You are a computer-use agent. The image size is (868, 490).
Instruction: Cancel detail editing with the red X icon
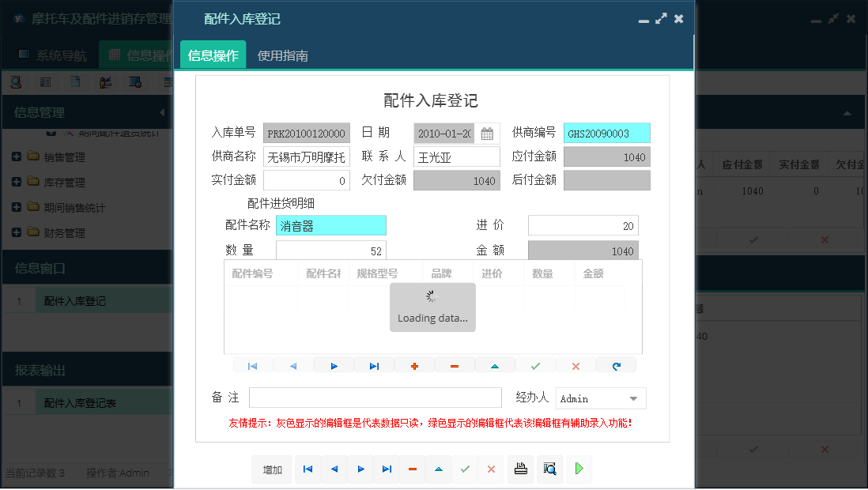click(x=575, y=364)
